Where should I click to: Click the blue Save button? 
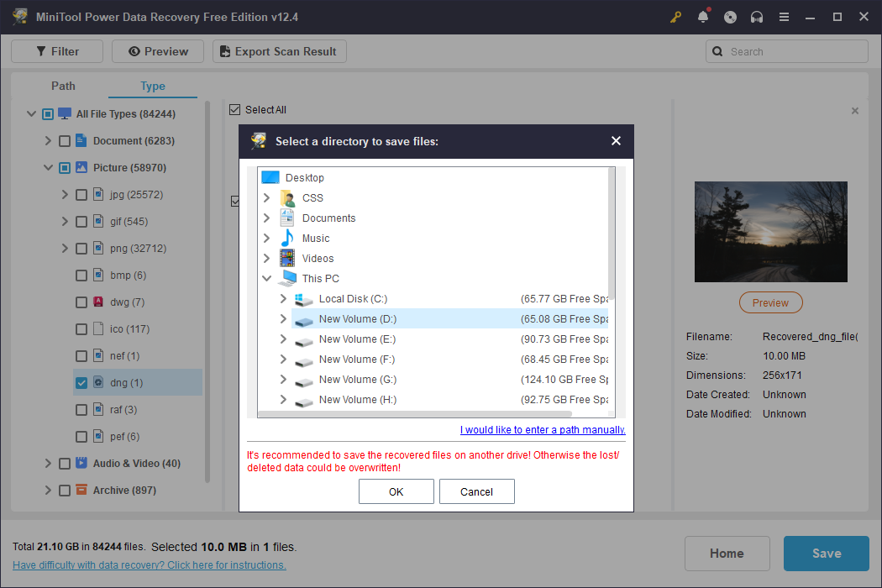click(827, 553)
